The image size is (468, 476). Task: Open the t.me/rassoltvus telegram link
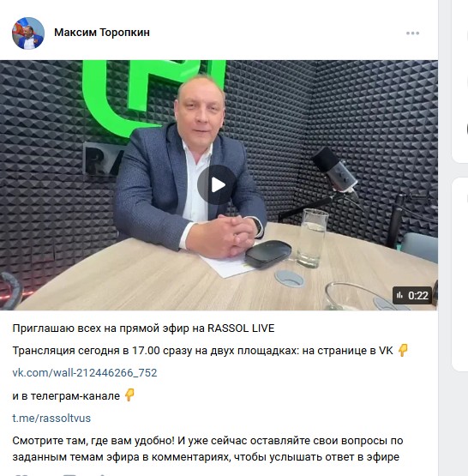click(x=51, y=419)
